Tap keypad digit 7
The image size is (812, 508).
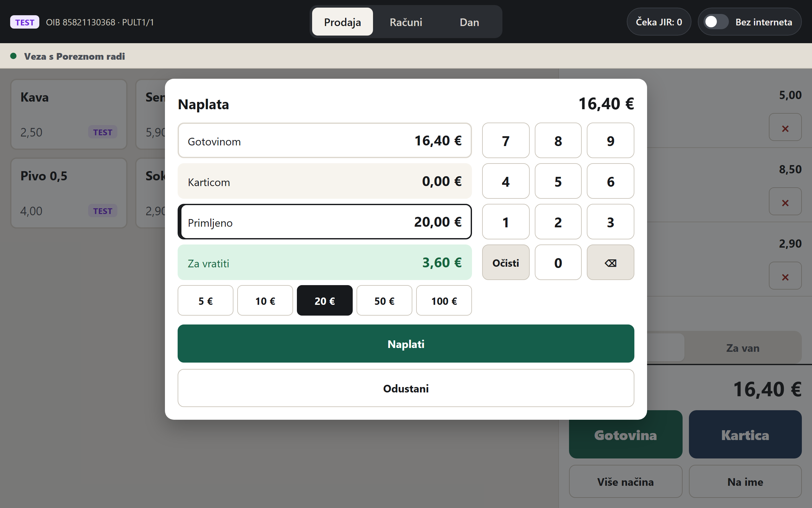[x=506, y=140]
